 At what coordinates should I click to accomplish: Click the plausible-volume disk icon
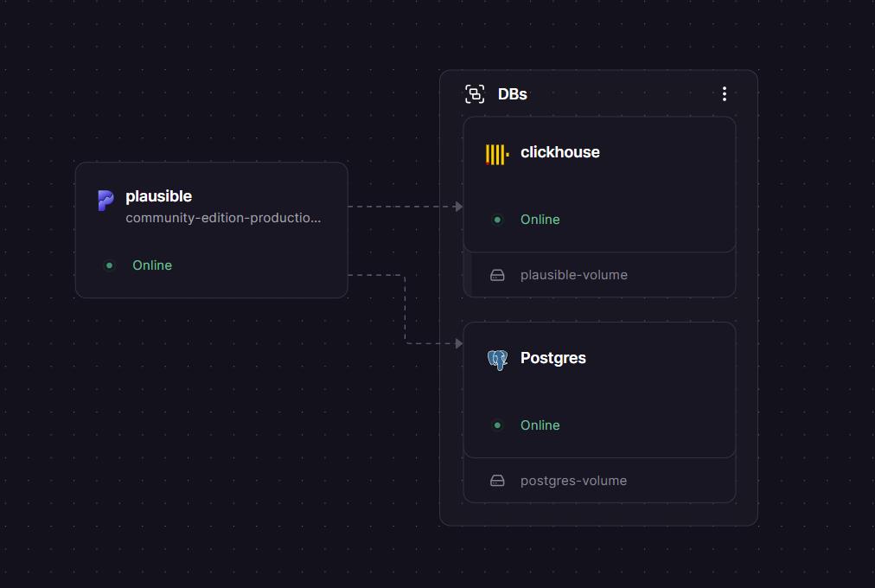496,275
